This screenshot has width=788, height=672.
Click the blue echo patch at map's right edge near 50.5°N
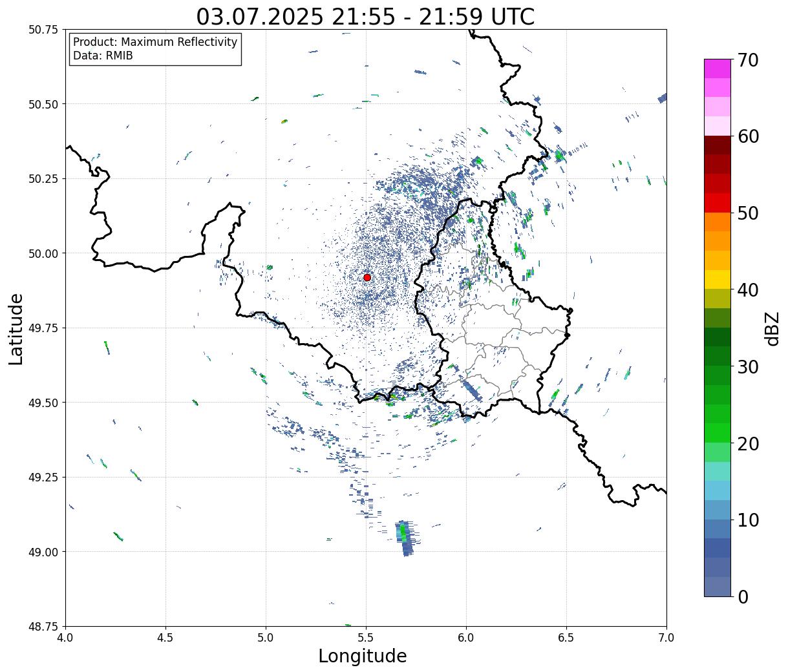click(663, 98)
